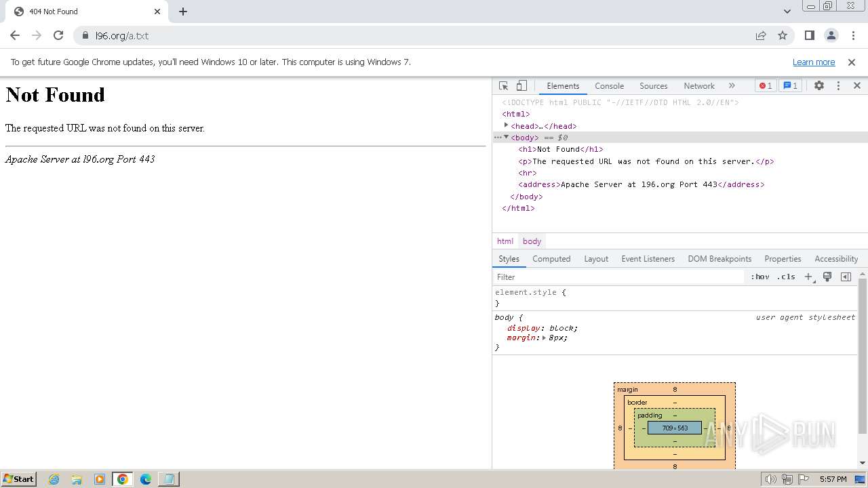The image size is (868, 488).
Task: Open the Event Listeners pane tab
Action: coord(648,259)
